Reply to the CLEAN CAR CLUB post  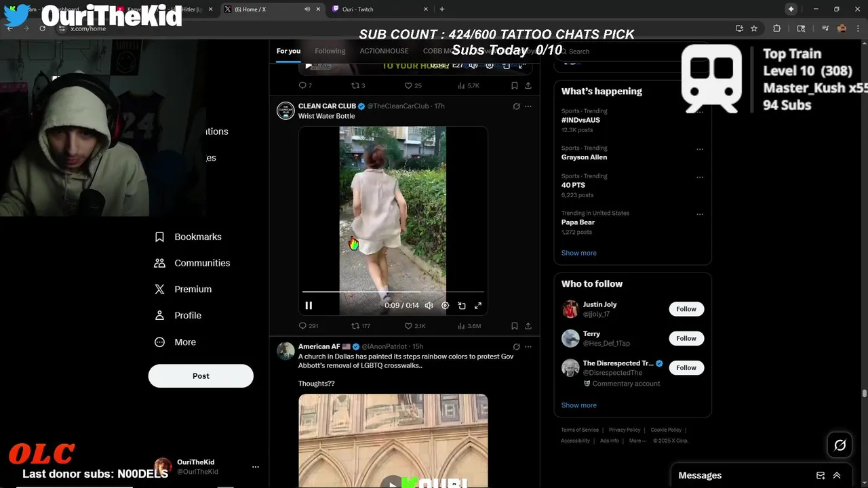309,326
